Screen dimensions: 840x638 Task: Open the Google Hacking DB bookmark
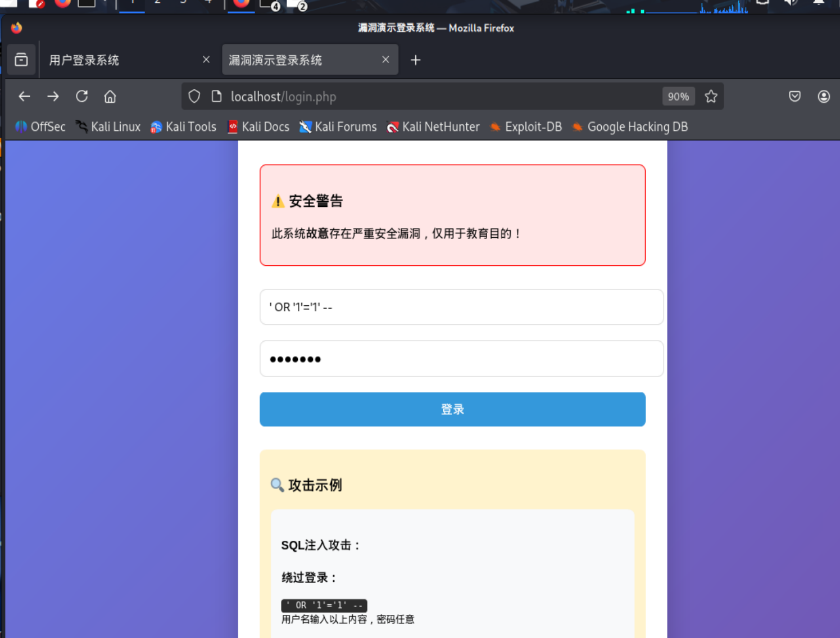tap(630, 127)
